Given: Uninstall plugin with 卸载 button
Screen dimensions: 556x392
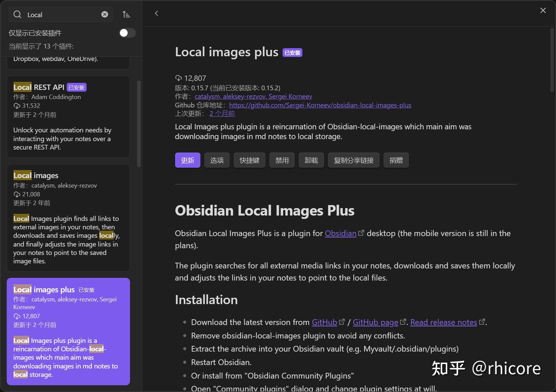Looking at the screenshot, I should click(x=311, y=160).
